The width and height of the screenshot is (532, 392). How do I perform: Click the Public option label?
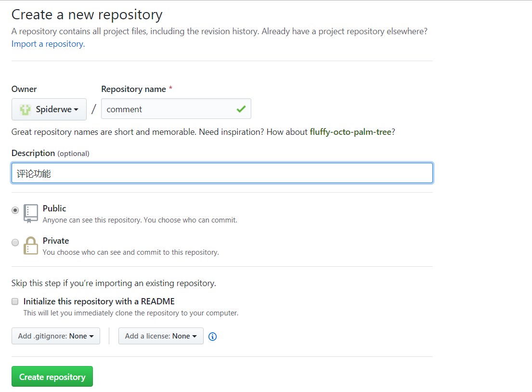click(x=54, y=209)
